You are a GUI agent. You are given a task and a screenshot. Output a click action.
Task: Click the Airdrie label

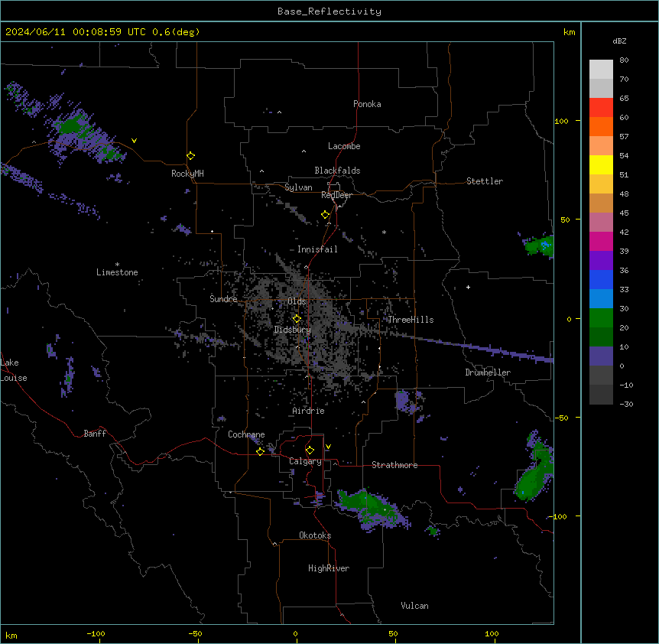(x=308, y=411)
